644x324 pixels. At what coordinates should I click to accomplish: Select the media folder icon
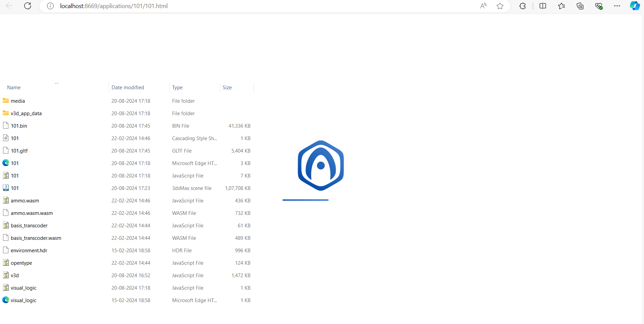click(x=6, y=101)
